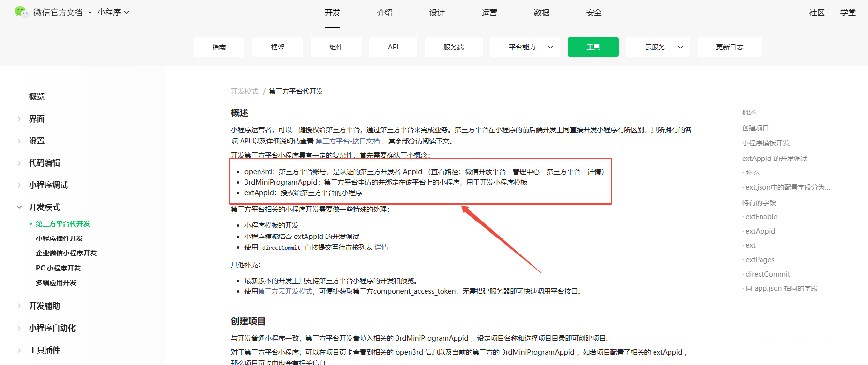Viewport: 868px width, 365px height.
Task: Jump to extEnable in the outline
Action: click(x=761, y=217)
